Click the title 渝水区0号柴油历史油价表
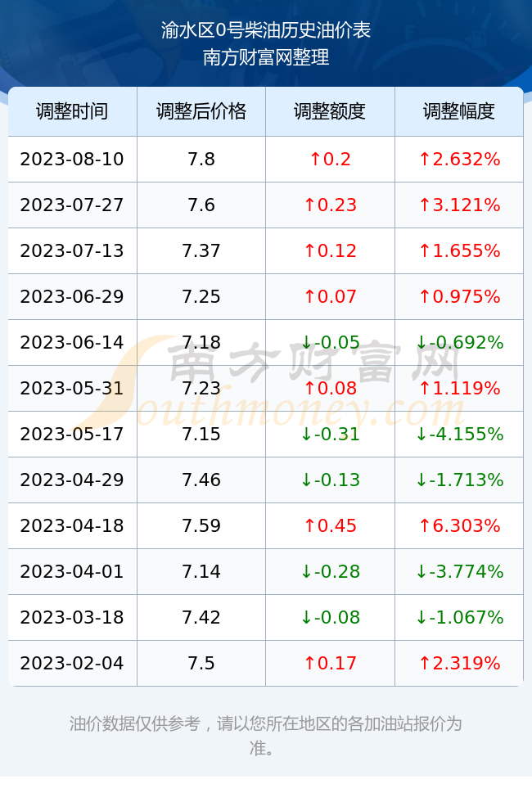 (266, 30)
